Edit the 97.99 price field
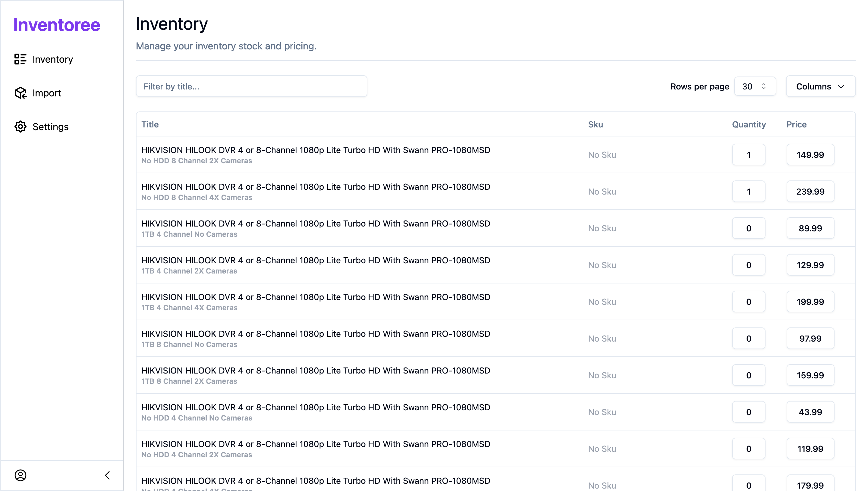The height and width of the screenshot is (491, 868). pos(810,338)
